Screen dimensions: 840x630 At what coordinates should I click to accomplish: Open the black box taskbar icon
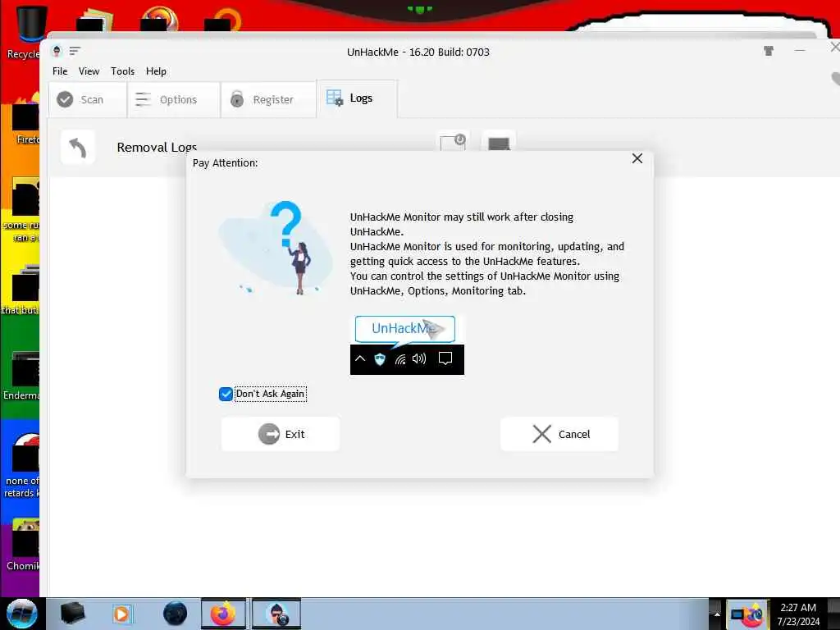(x=72, y=614)
